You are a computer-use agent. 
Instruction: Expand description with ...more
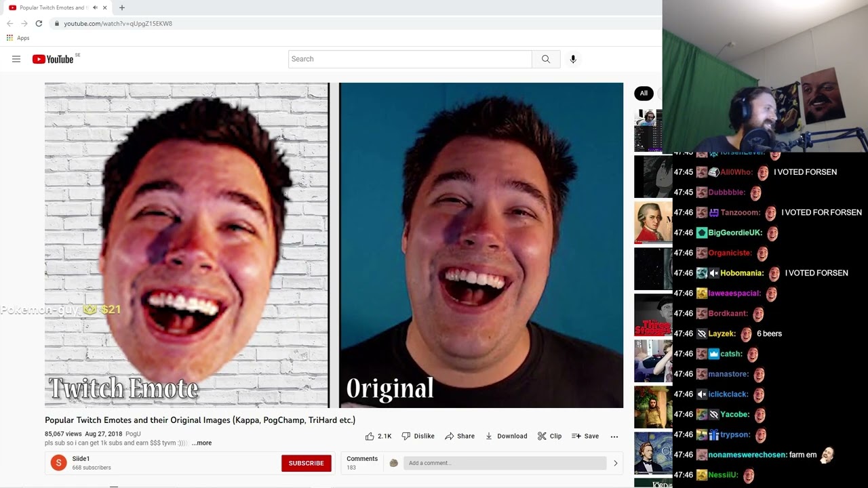tap(201, 443)
